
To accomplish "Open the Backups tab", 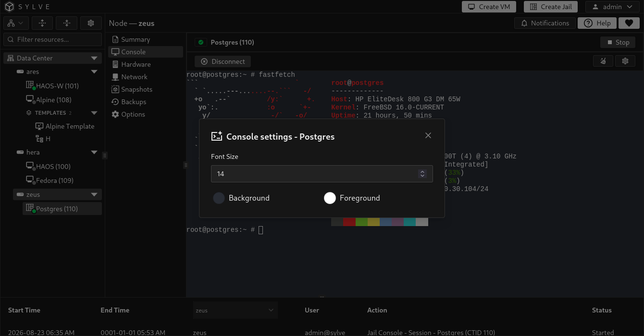I will (146, 102).
